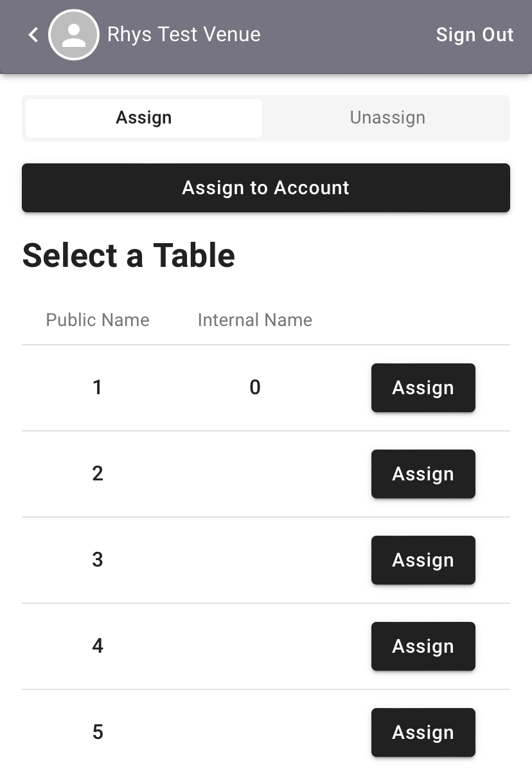Click the Internal Name column header
Screen dimensions: 532x773
[x=255, y=320]
